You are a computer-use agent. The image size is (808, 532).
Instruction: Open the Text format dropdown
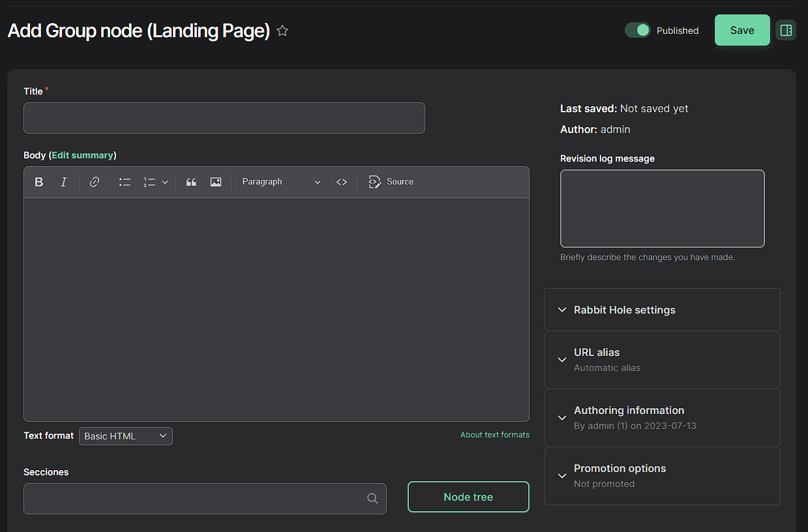tap(126, 436)
